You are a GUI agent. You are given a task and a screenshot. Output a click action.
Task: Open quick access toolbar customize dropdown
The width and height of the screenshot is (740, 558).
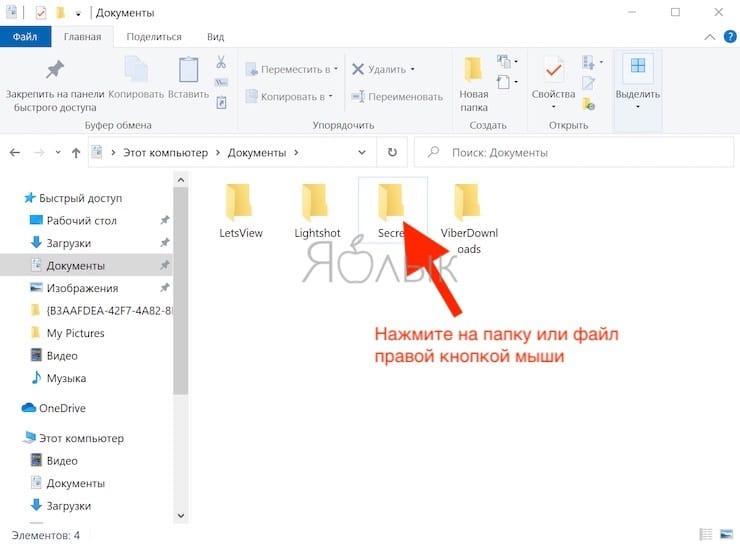78,14
